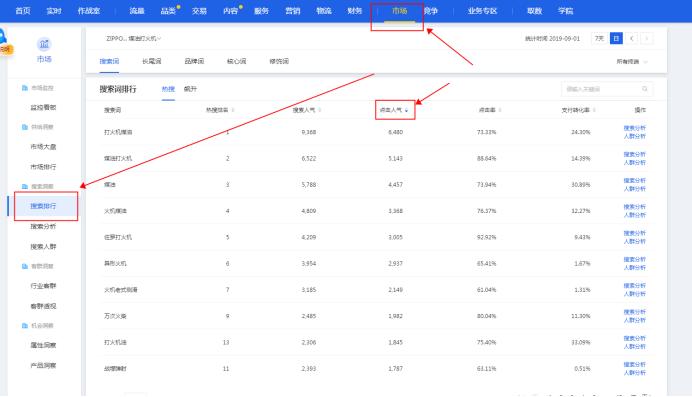Open 监控看板 in the sidebar
This screenshot has width=692, height=397.
click(x=43, y=107)
